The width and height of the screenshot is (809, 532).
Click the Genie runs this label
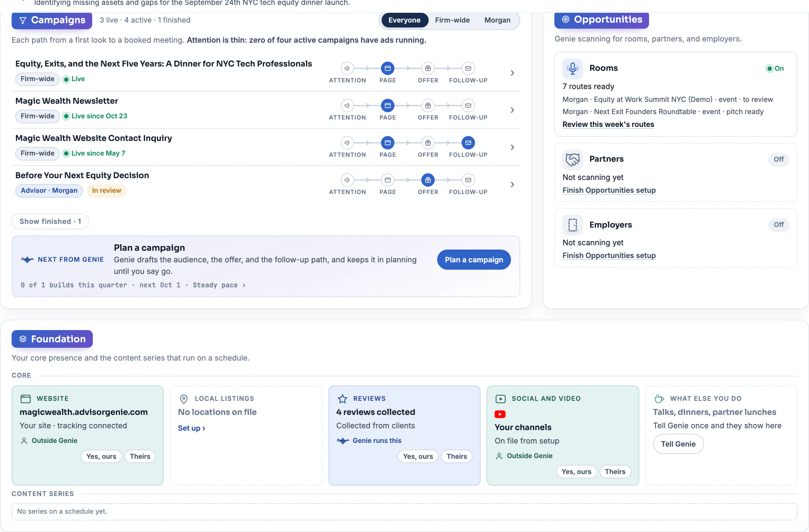377,440
